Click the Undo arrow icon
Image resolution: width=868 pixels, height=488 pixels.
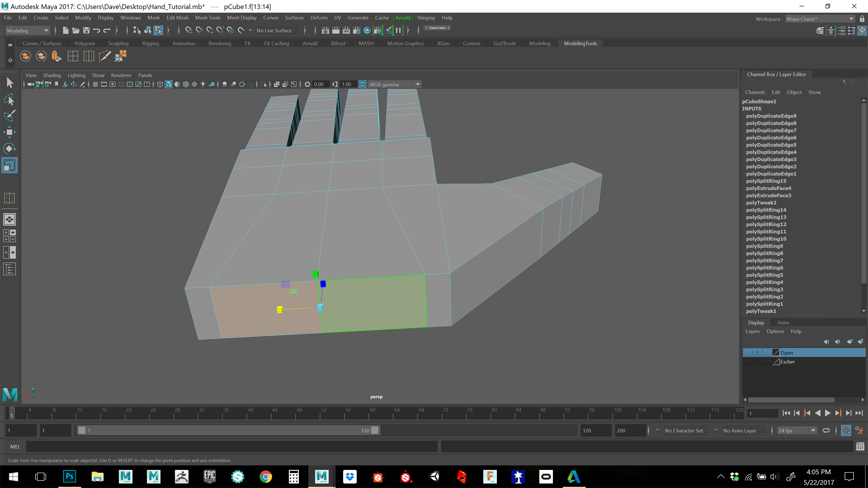[96, 30]
